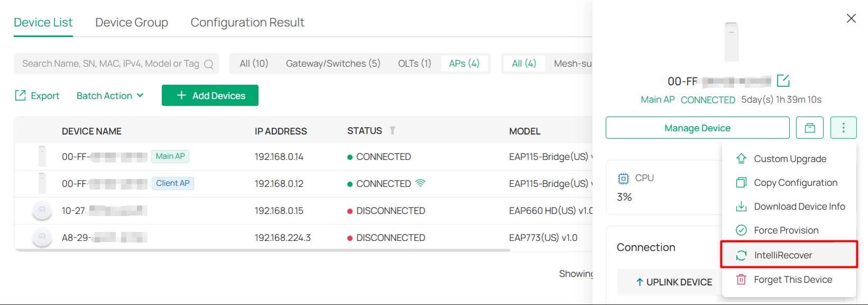Click the Client AP row device icon
This screenshot has width=868, height=305.
42,183
